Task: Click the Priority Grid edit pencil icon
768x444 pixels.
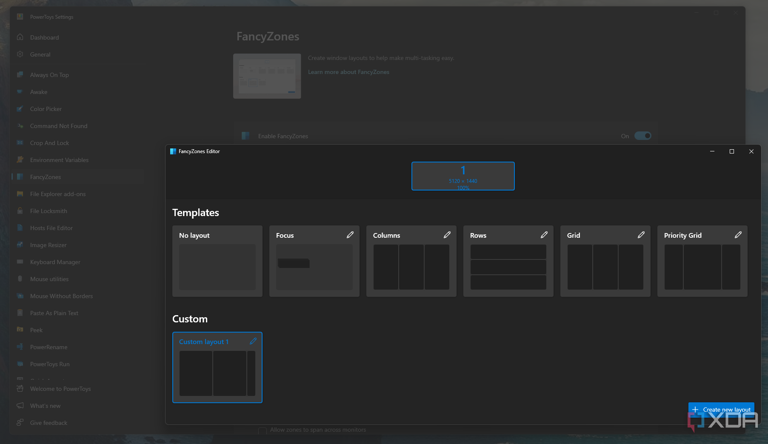Action: tap(738, 235)
